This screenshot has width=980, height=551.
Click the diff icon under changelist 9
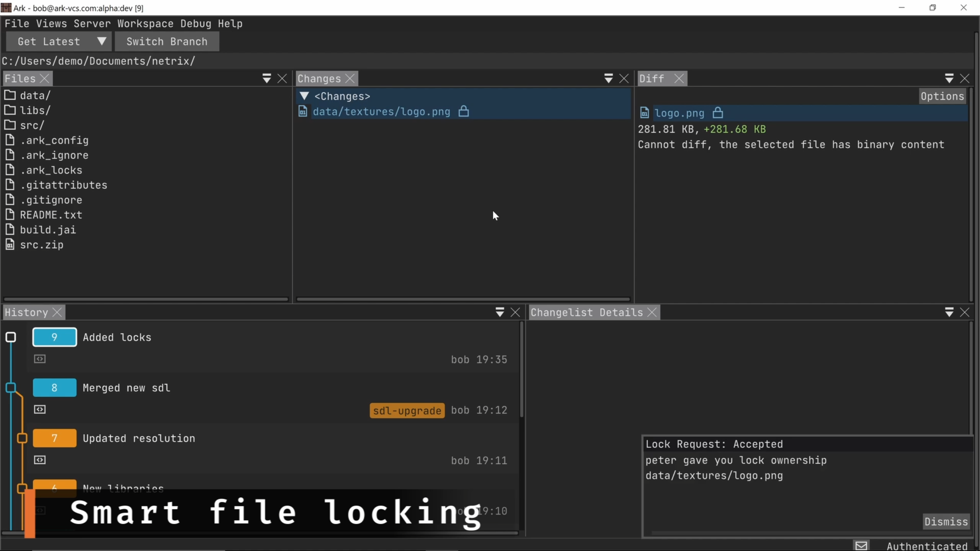pyautogui.click(x=40, y=359)
